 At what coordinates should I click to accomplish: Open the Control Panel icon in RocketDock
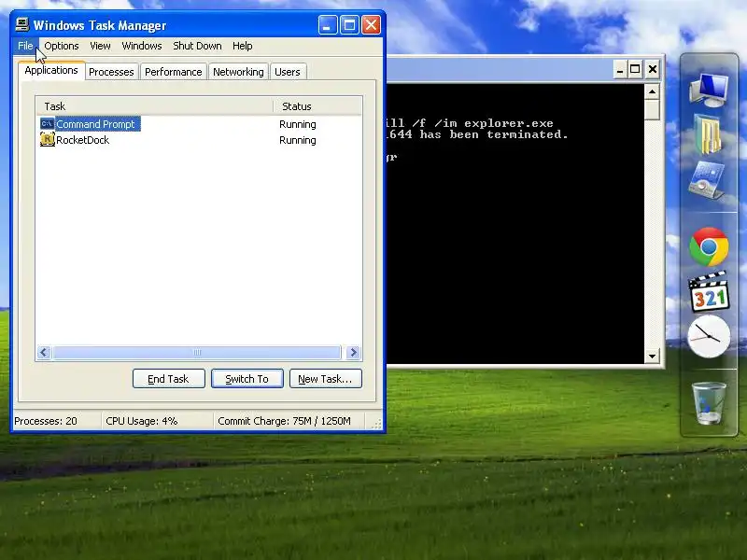tap(707, 180)
